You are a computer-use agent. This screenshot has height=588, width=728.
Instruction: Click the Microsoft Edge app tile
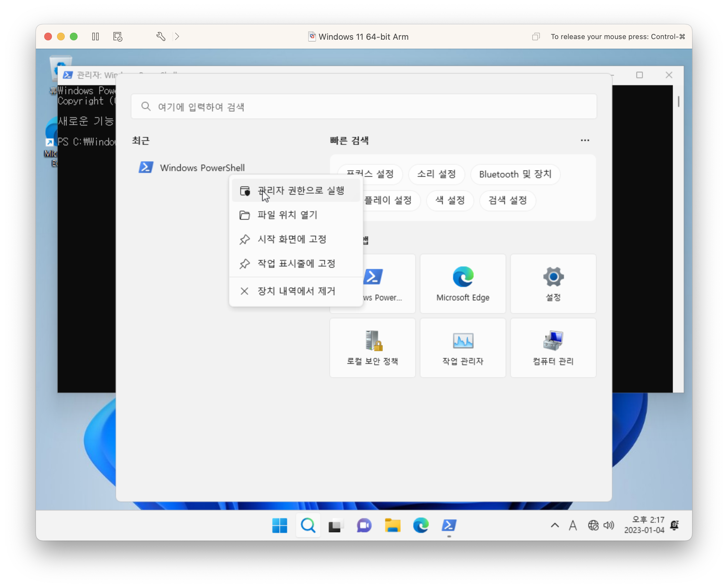tap(463, 284)
